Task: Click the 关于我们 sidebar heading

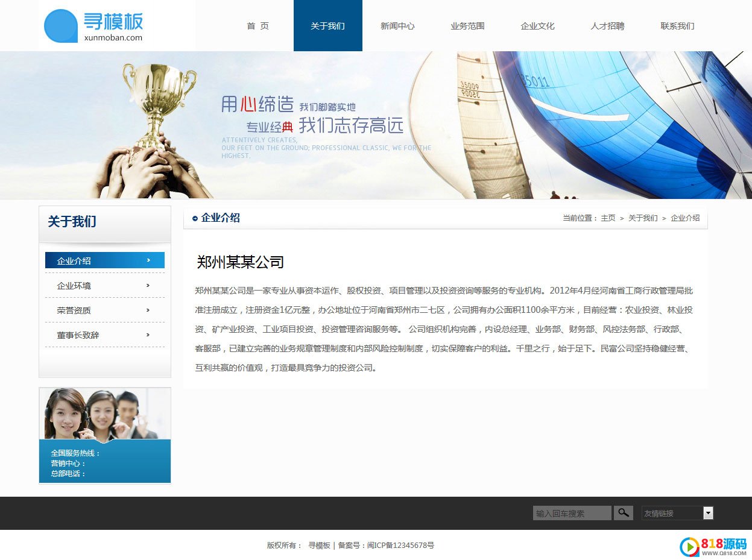Action: point(72,222)
